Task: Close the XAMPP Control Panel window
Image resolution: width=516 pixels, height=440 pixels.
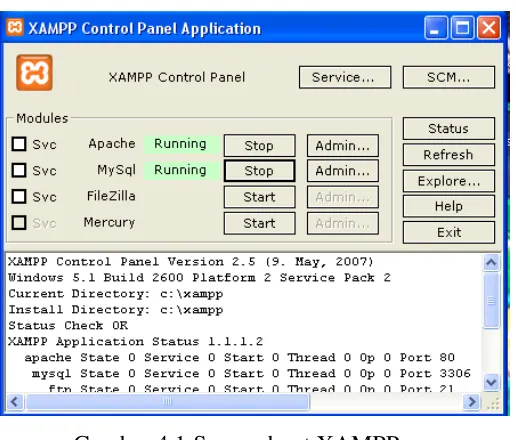Action: tap(489, 28)
